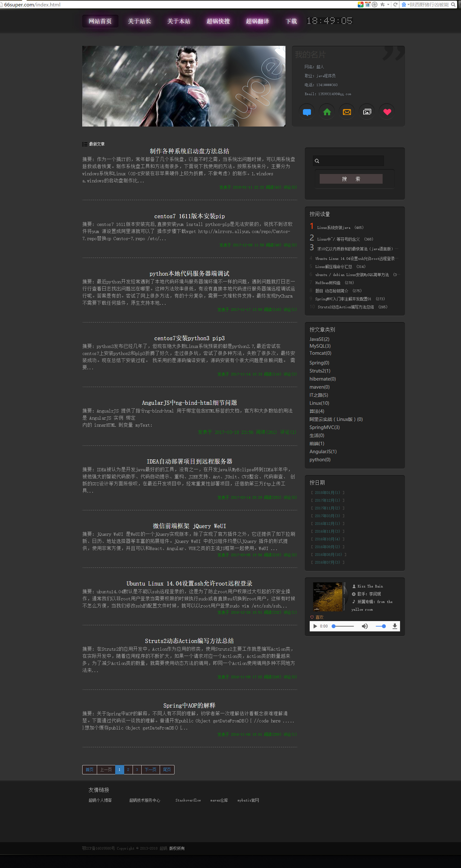Open article 制作各种系统启动盘方法总结
The width and height of the screenshot is (461, 868).
pyautogui.click(x=189, y=151)
